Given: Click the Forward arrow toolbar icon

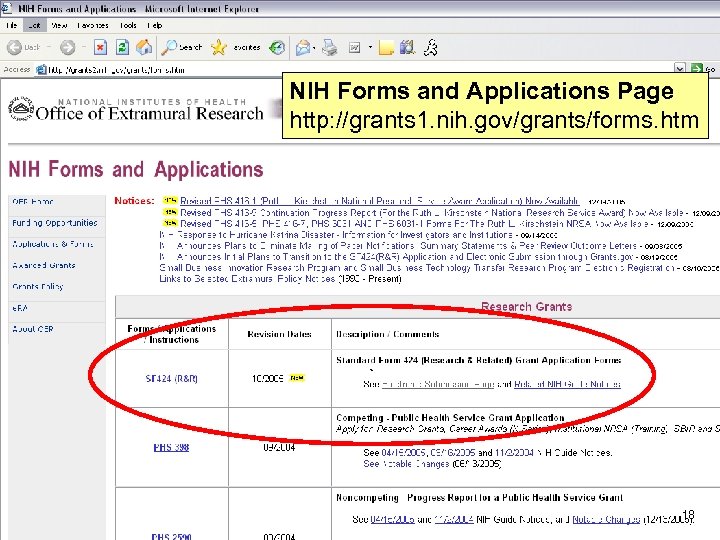Looking at the screenshot, I should coord(68,47).
